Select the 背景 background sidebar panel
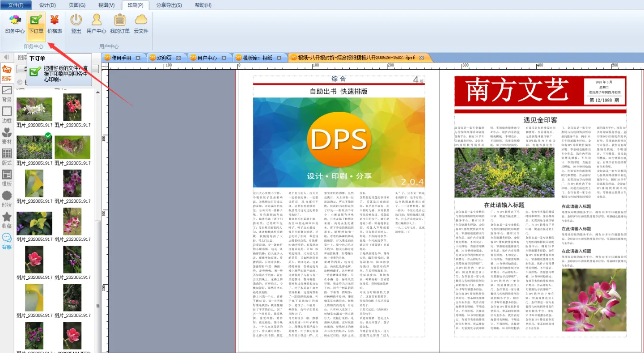Image resolution: width=644 pixels, height=353 pixels. pyautogui.click(x=7, y=94)
